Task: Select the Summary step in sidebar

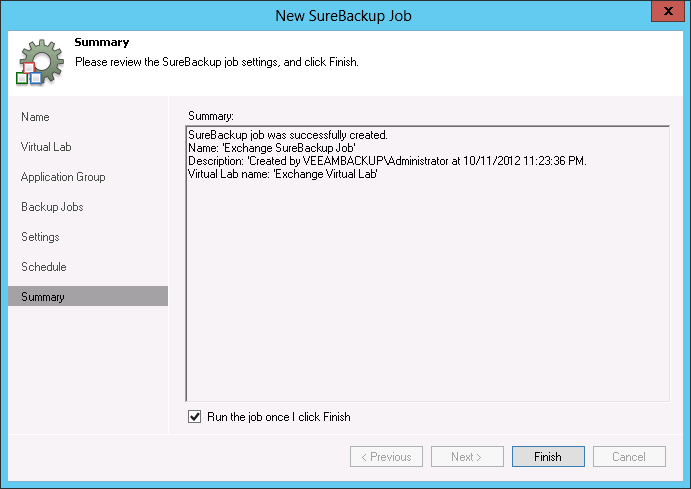Action: click(x=43, y=297)
